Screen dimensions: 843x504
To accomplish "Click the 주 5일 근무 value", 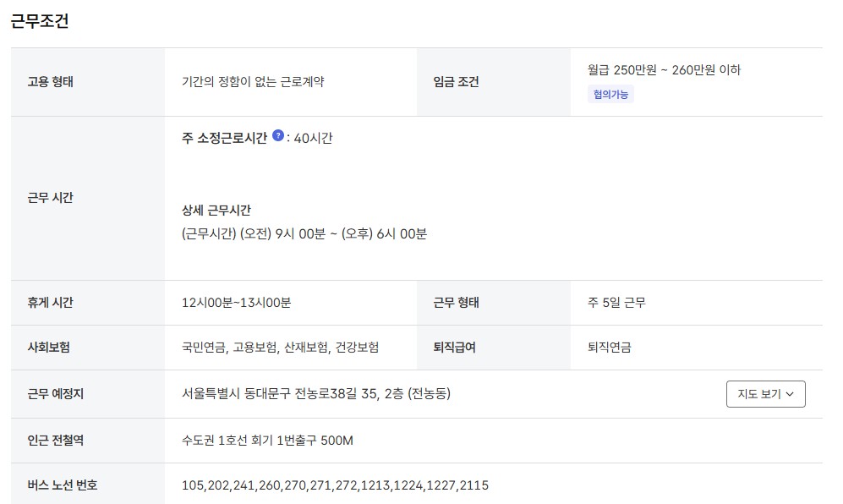I will [x=616, y=303].
